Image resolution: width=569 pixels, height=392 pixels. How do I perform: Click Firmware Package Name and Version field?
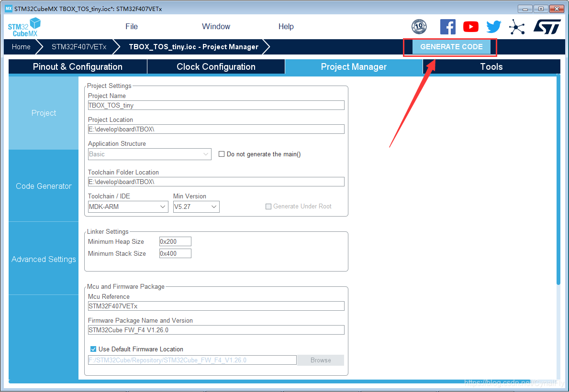click(216, 330)
